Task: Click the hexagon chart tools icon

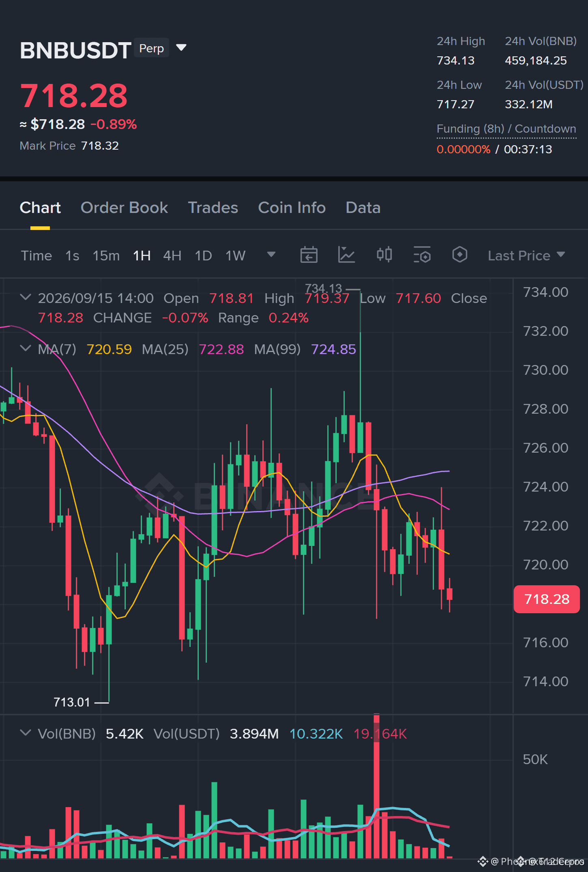Action: click(x=459, y=255)
